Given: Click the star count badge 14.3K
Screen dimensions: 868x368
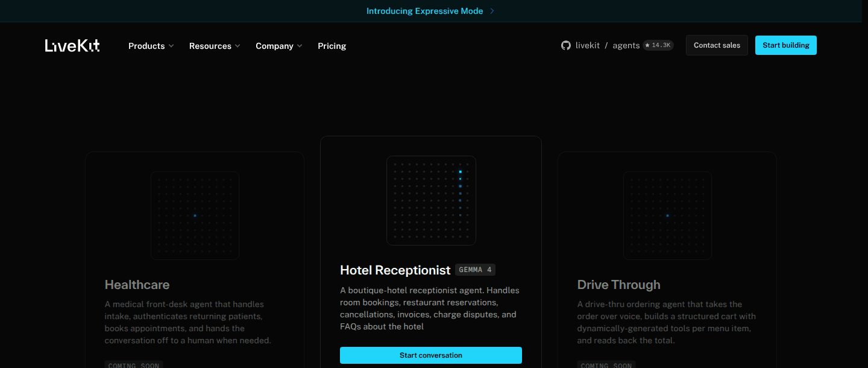Looking at the screenshot, I should point(658,45).
